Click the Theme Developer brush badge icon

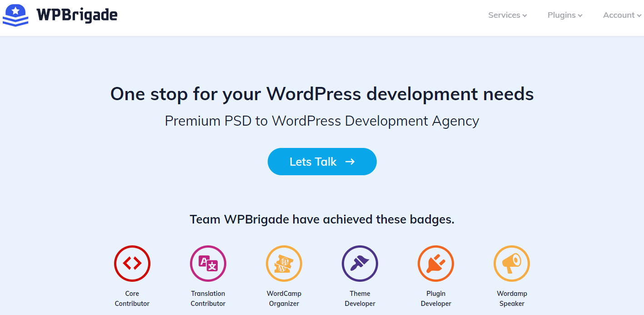tap(360, 263)
